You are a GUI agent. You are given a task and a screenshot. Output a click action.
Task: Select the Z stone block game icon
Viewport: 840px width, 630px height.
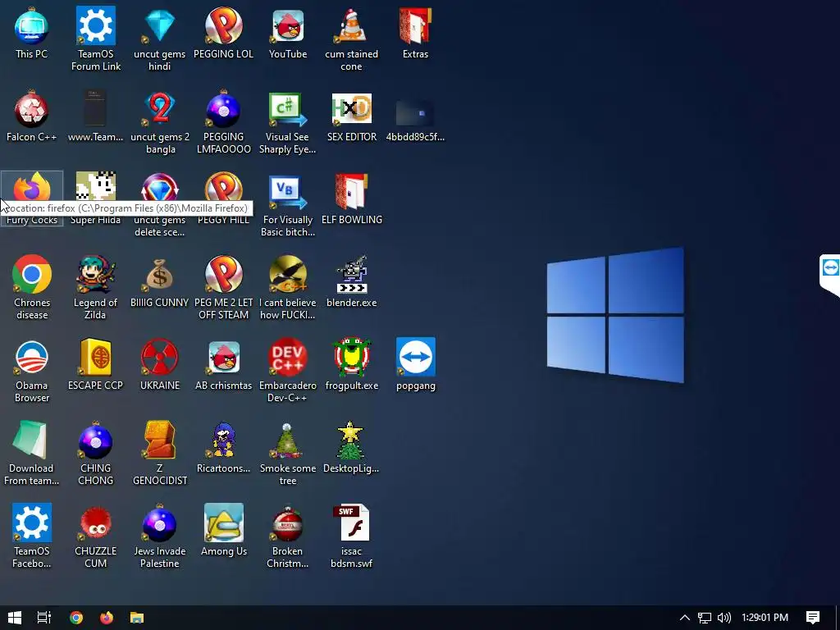click(x=160, y=441)
